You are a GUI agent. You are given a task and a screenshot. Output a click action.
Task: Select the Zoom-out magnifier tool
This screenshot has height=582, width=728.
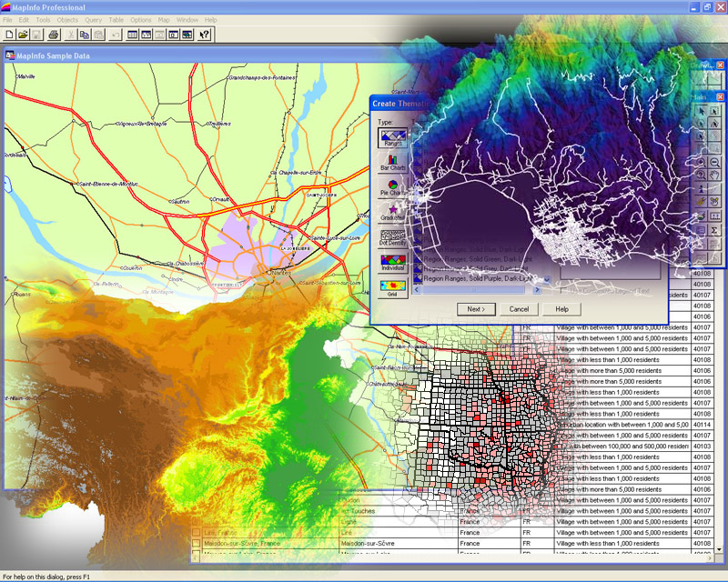click(714, 161)
